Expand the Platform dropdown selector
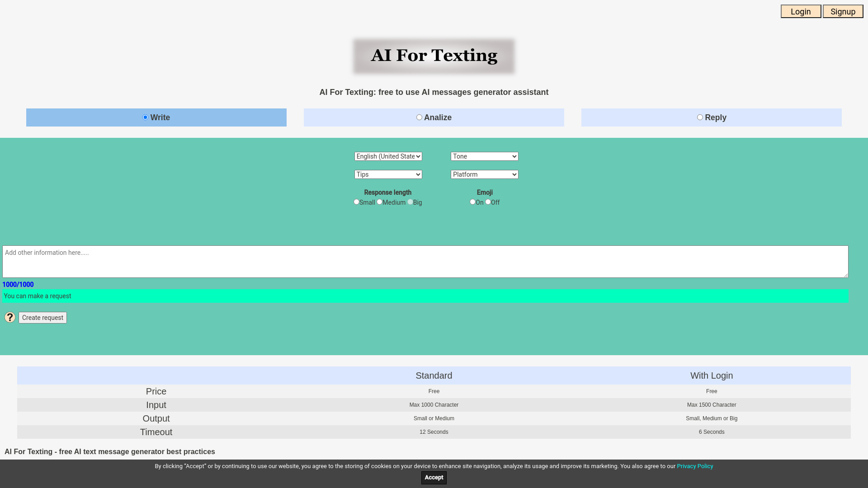 click(484, 174)
